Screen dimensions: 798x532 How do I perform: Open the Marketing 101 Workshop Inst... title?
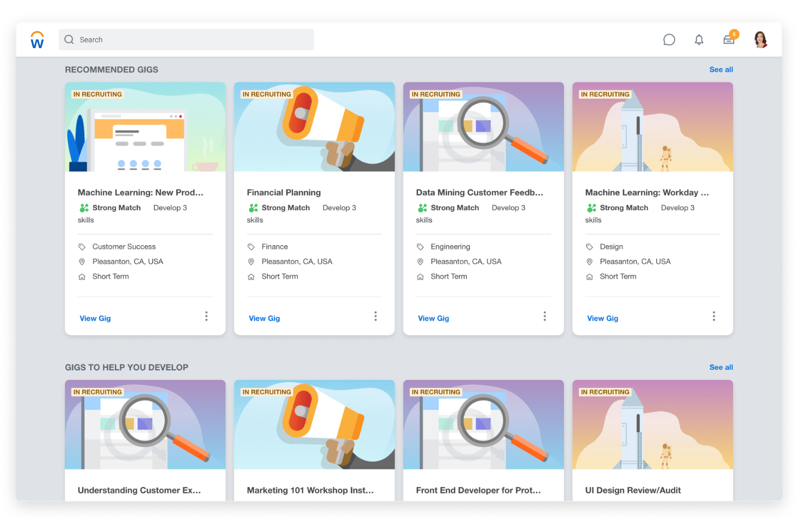310,490
